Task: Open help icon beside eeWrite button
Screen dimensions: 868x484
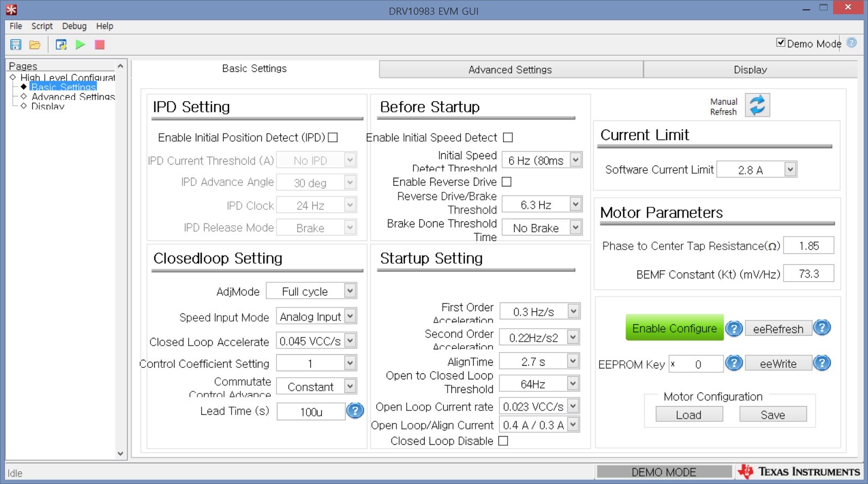Action: (x=822, y=362)
